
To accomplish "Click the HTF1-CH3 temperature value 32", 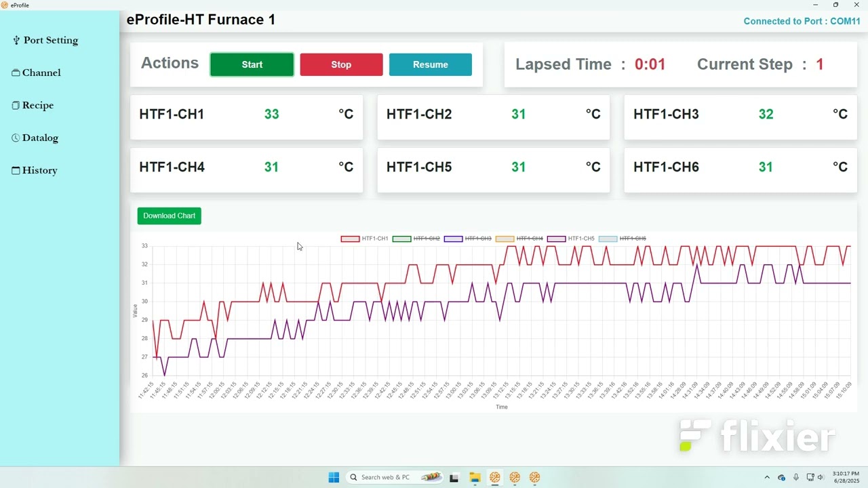I will coord(766,114).
